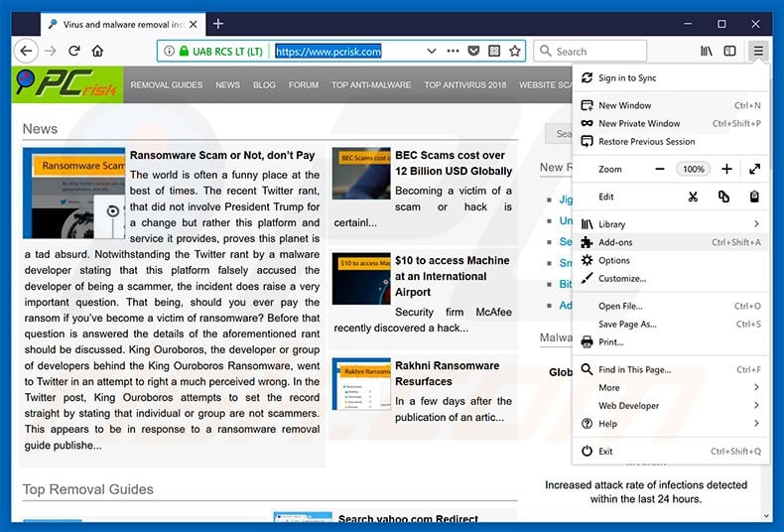This screenshot has height=532, width=784.
Task: Open the Library toolbar icon
Action: (707, 51)
